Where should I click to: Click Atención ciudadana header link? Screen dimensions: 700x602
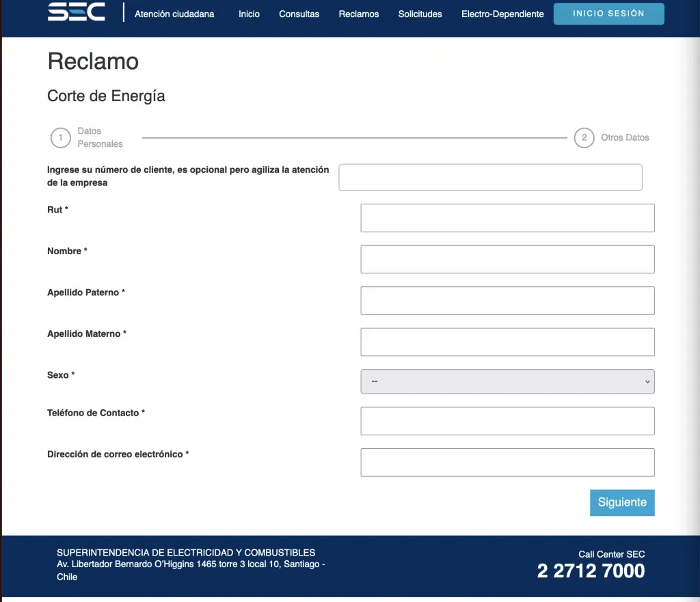[x=174, y=14]
